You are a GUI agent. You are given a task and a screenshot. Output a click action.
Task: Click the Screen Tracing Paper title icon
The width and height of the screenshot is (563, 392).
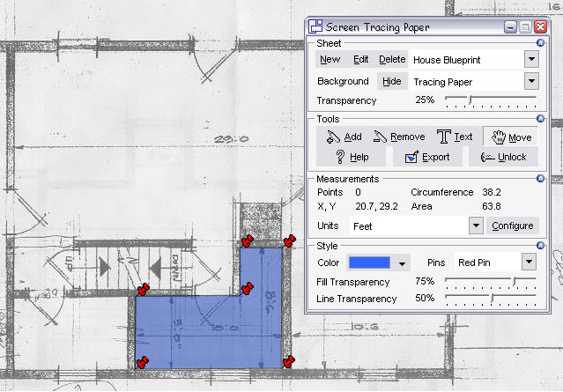(315, 27)
